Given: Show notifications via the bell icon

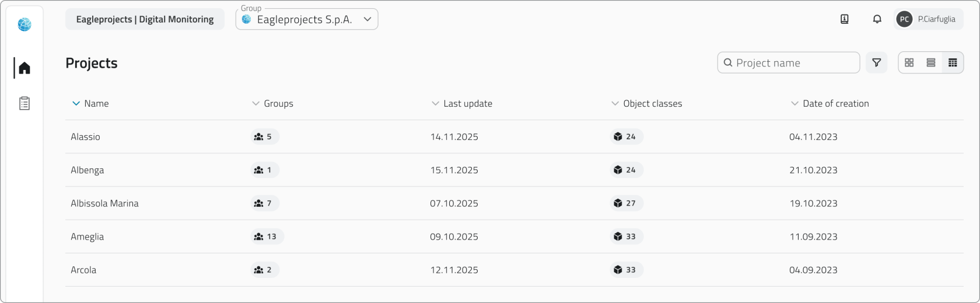Looking at the screenshot, I should coord(877,19).
